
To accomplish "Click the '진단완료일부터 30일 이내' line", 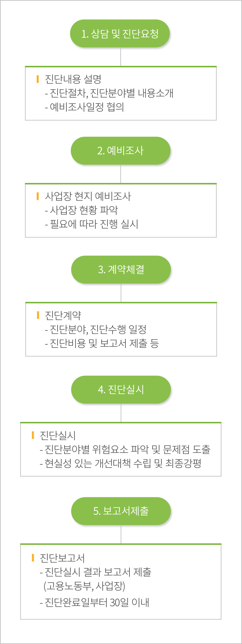I will point(94,602).
